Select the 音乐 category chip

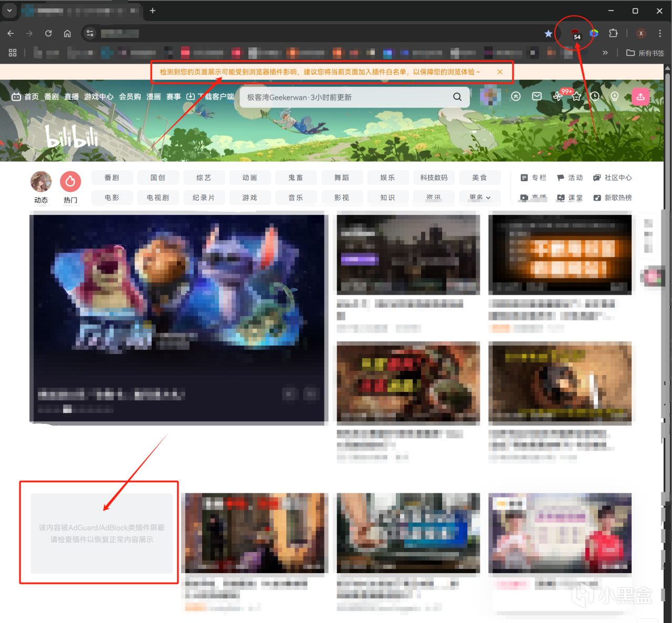pyautogui.click(x=296, y=198)
